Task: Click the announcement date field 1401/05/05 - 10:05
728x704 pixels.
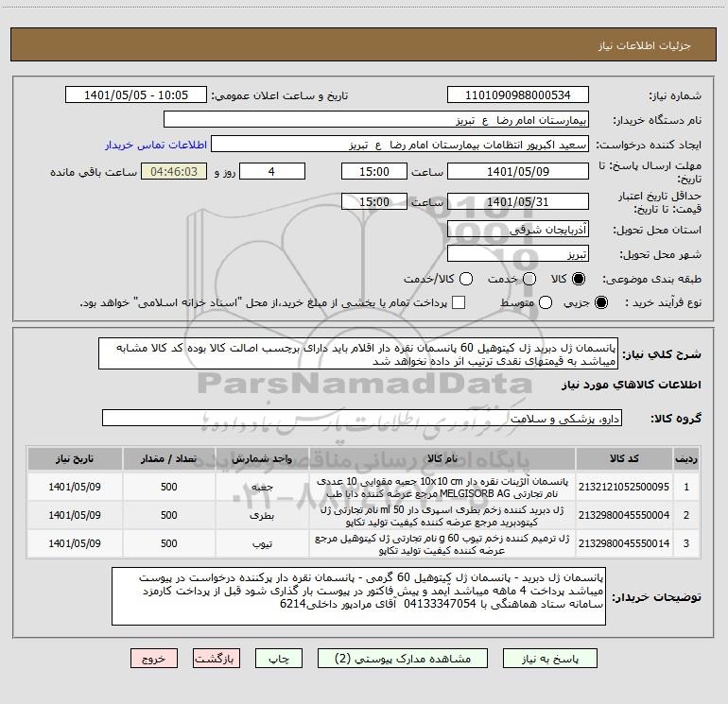Action: point(136,94)
